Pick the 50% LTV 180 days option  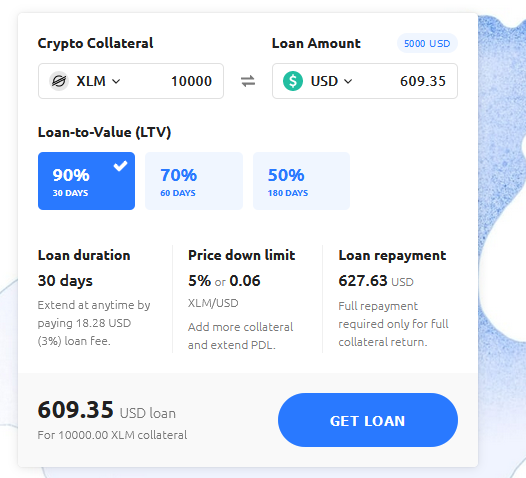[302, 181]
